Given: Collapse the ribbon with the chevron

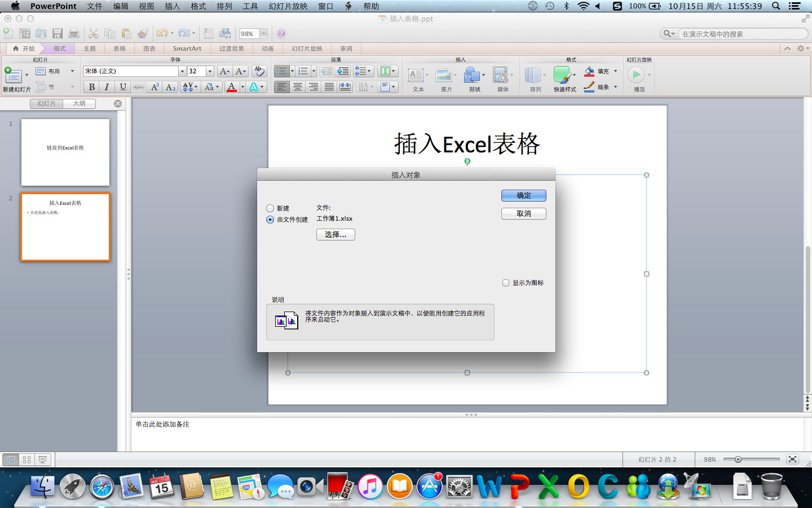Looking at the screenshot, I should pyautogui.click(x=787, y=49).
